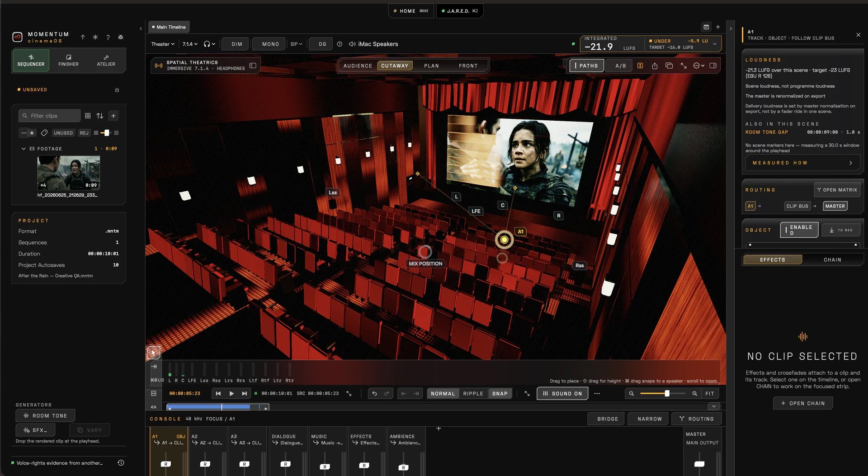
Task: Switch to the CHAIN tab
Action: point(832,259)
